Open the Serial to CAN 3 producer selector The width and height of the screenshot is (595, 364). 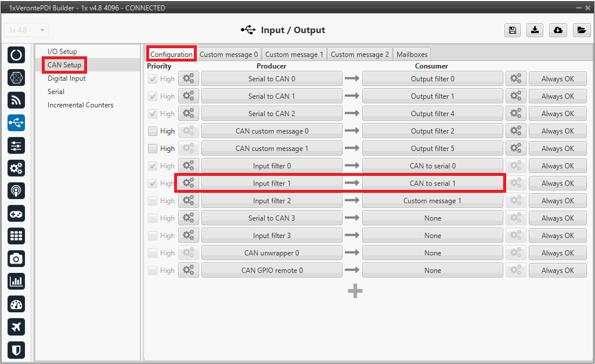(272, 218)
